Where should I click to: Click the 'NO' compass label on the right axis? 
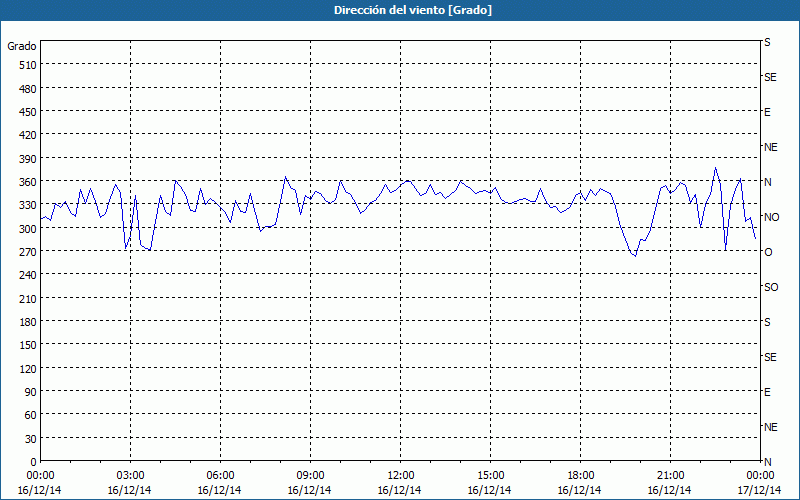pos(771,217)
